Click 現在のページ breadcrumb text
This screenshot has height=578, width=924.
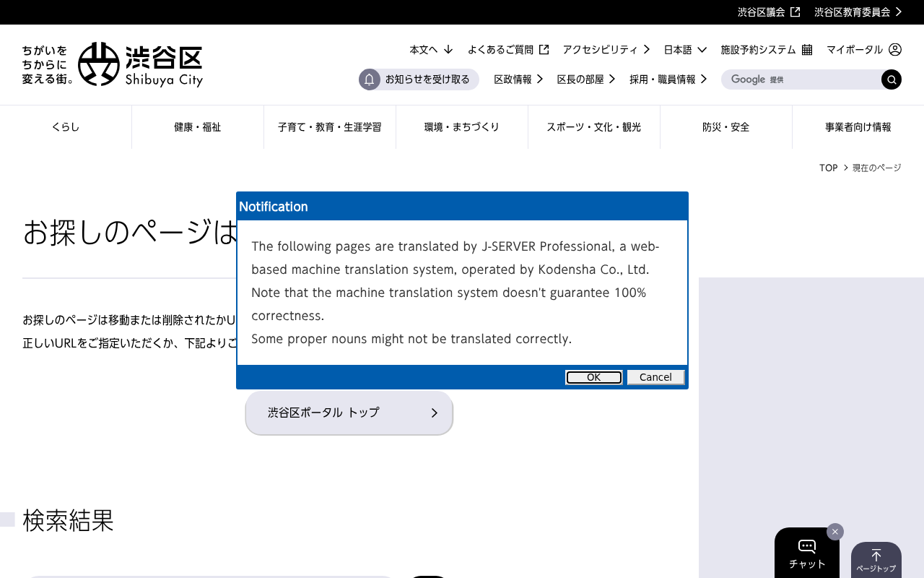pyautogui.click(x=877, y=168)
